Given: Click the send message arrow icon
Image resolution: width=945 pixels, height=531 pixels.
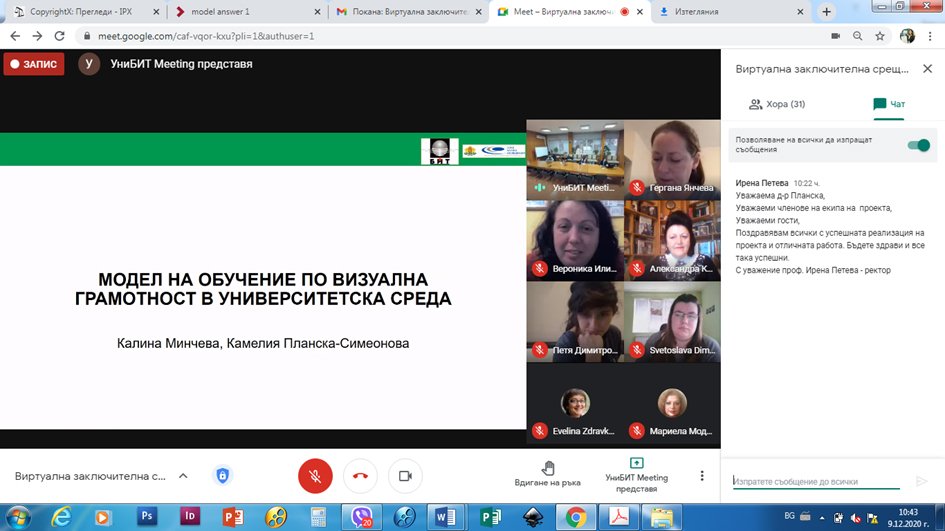Looking at the screenshot, I should (922, 481).
